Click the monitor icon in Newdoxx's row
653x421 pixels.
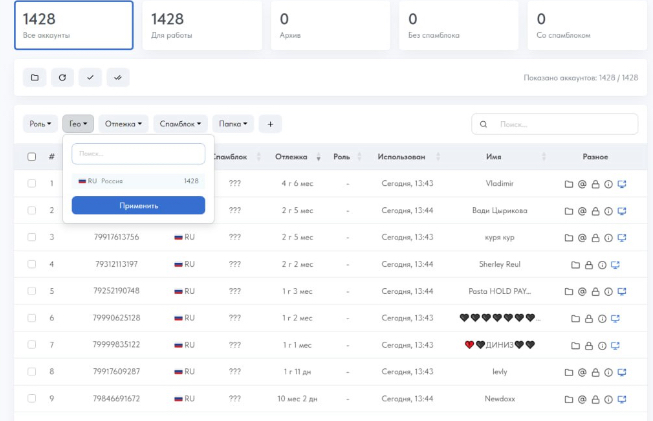[621, 399]
